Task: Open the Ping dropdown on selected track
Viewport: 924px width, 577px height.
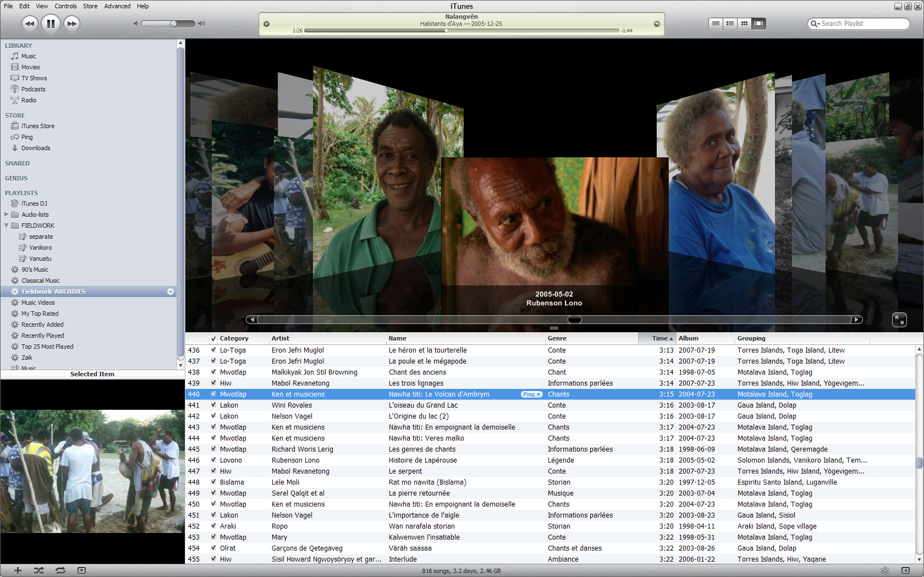Action: (x=531, y=394)
